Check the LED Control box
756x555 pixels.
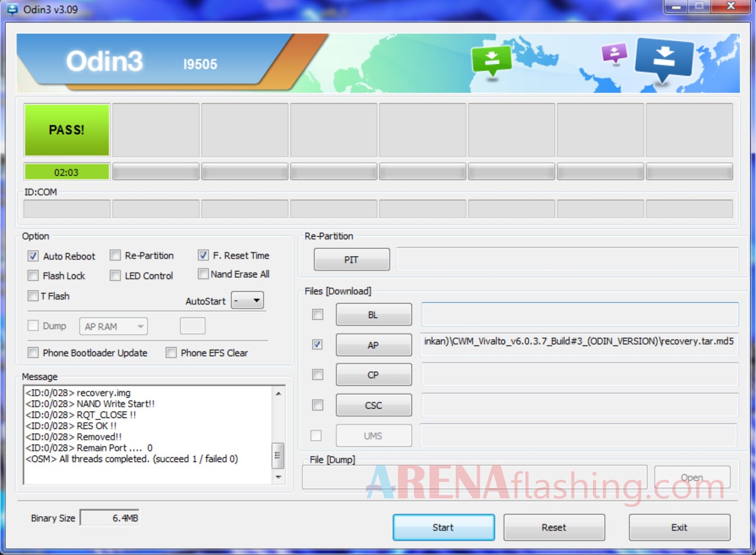point(115,275)
